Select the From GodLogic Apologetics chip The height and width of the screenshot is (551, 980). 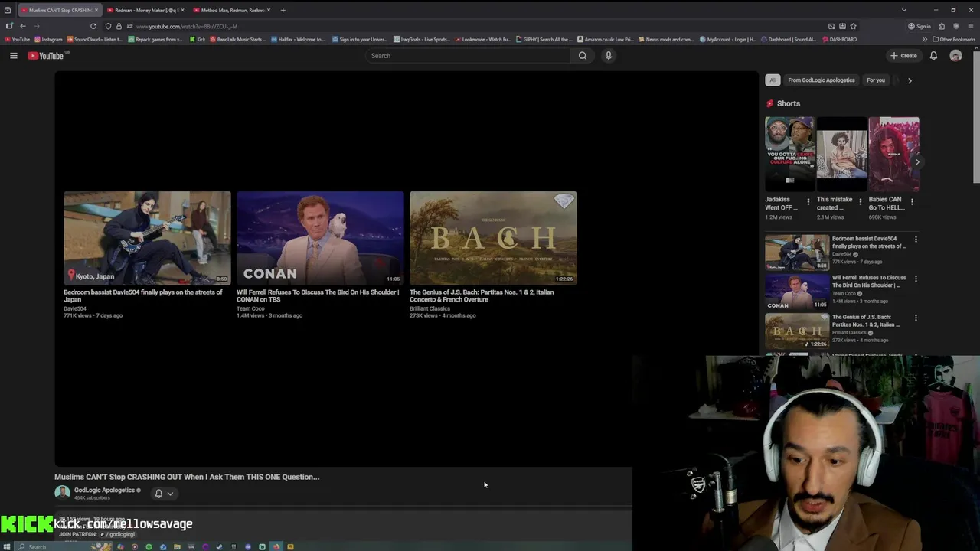821,80
